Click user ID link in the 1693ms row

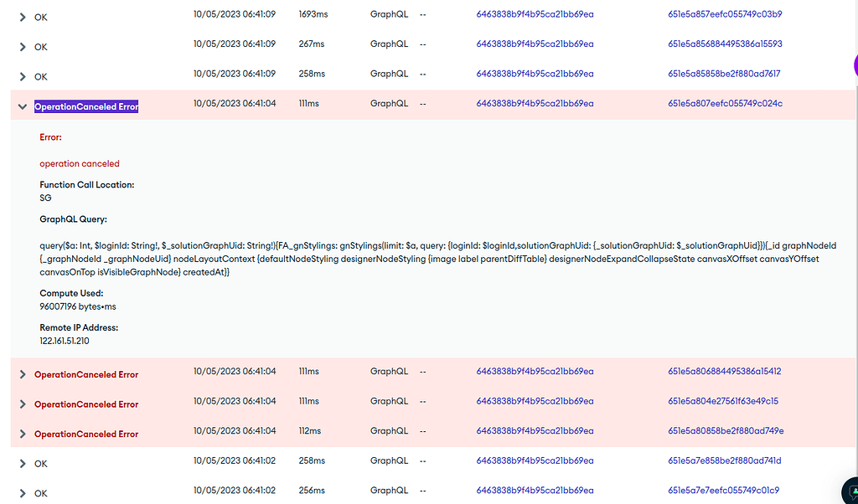[535, 14]
